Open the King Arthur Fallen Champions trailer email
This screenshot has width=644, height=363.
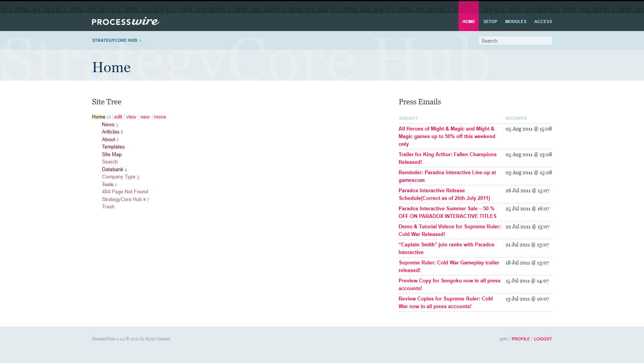click(x=447, y=158)
